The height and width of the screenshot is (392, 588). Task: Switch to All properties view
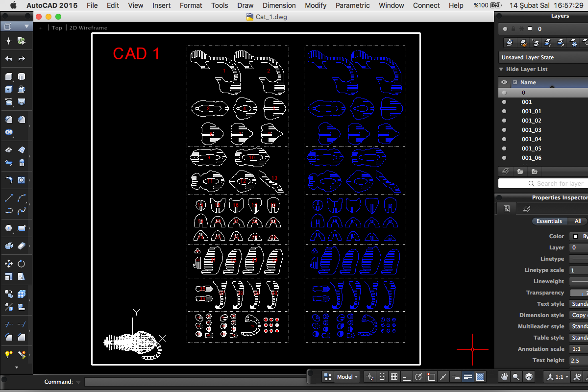[578, 221]
